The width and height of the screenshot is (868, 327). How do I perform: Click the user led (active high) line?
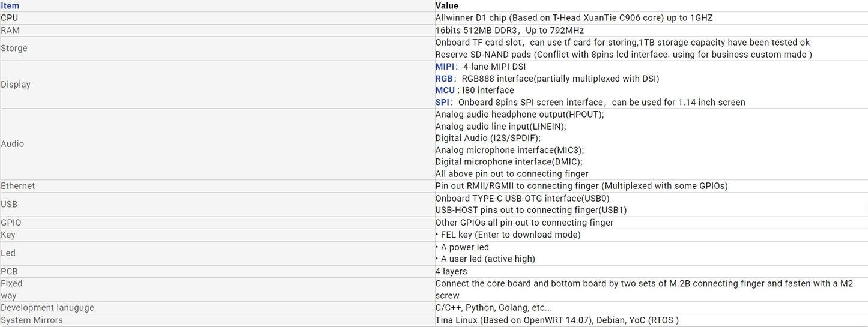[x=488, y=259]
